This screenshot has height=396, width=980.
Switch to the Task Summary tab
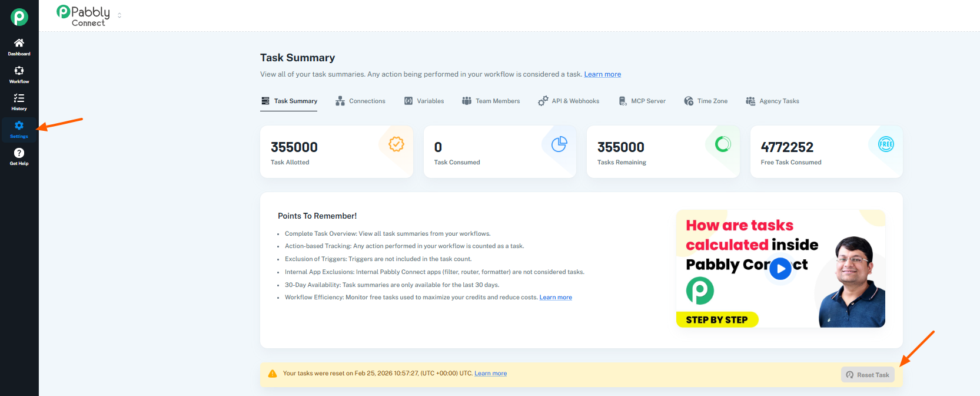point(289,101)
